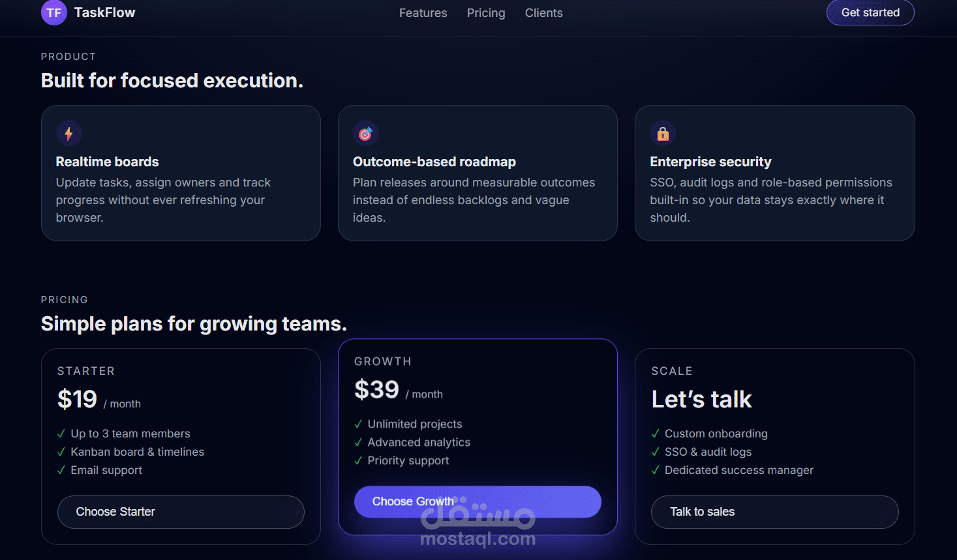
Task: Click checkmark beside Dedicated success manager
Action: click(x=656, y=471)
